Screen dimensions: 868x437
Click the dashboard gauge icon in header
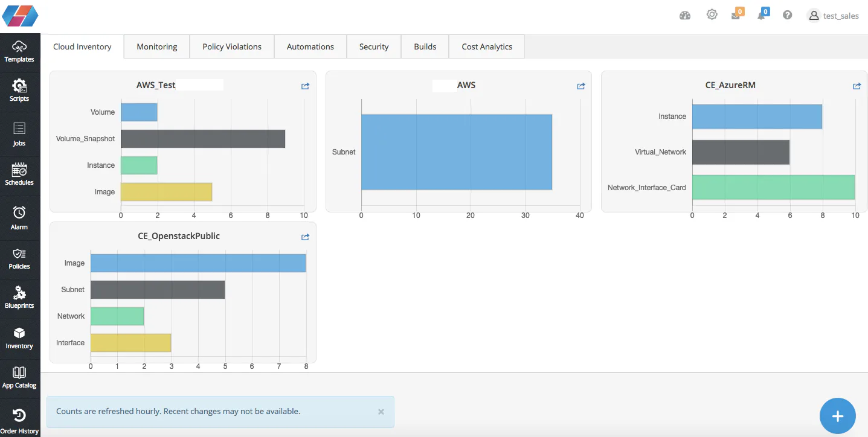[x=685, y=16]
